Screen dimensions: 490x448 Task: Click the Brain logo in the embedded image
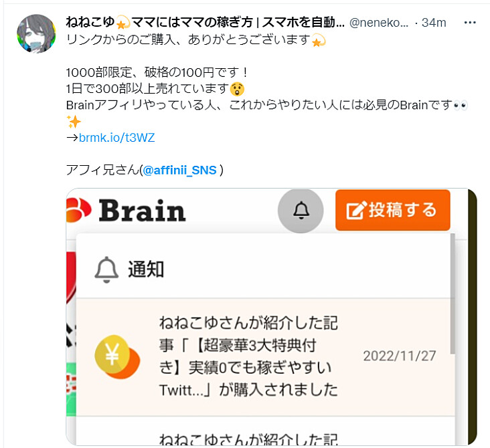(127, 211)
